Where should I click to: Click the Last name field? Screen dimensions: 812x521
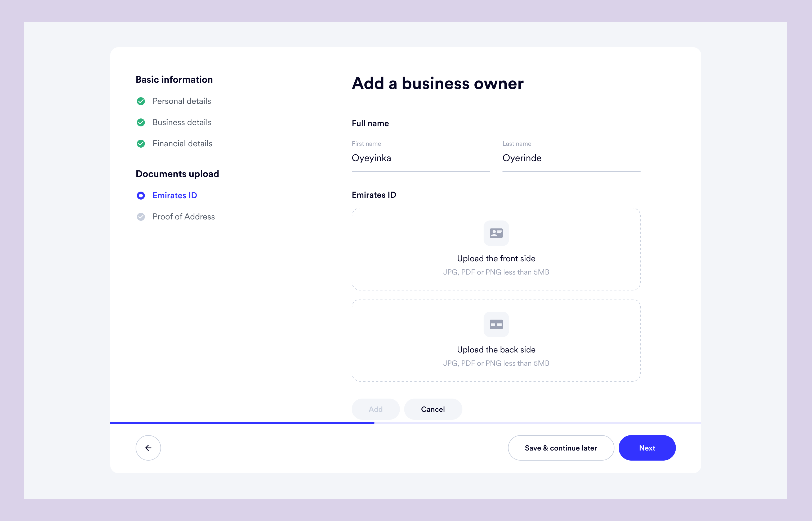571,158
